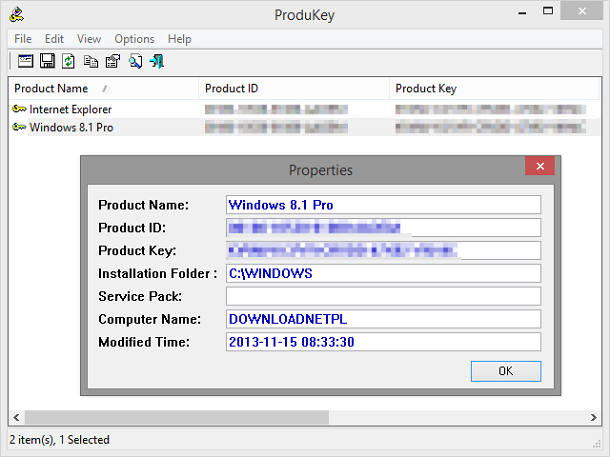Open the View menu

(89, 39)
